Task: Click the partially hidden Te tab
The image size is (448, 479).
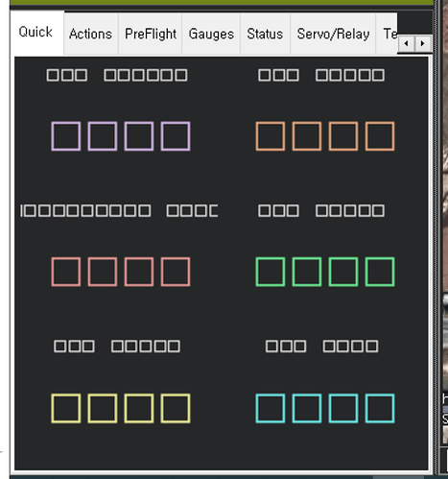Action: coord(387,34)
